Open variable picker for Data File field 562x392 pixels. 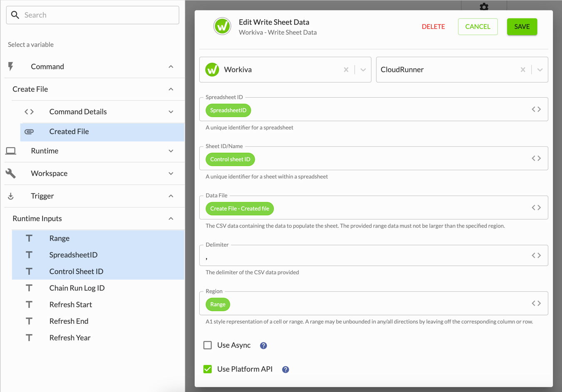pos(536,208)
